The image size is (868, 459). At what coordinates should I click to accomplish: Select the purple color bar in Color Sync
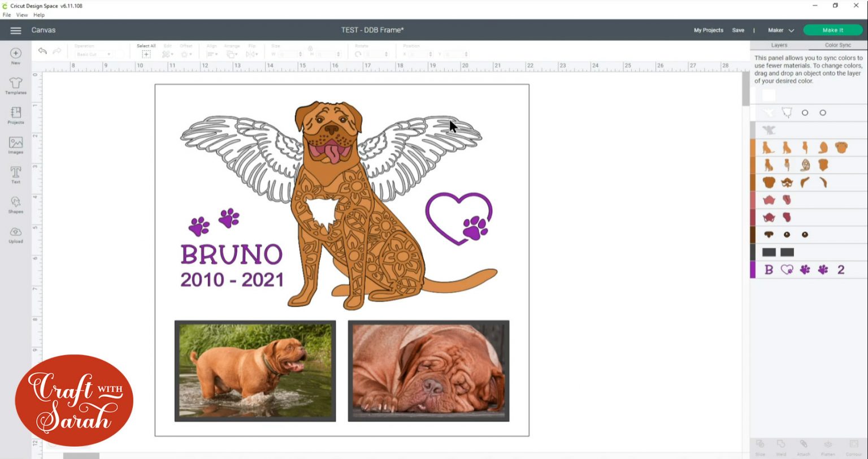(753, 270)
